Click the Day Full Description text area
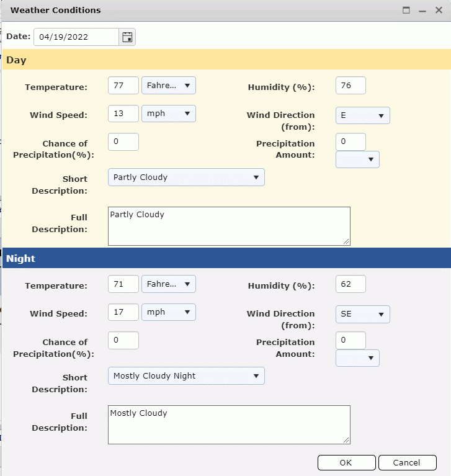 tap(229, 226)
